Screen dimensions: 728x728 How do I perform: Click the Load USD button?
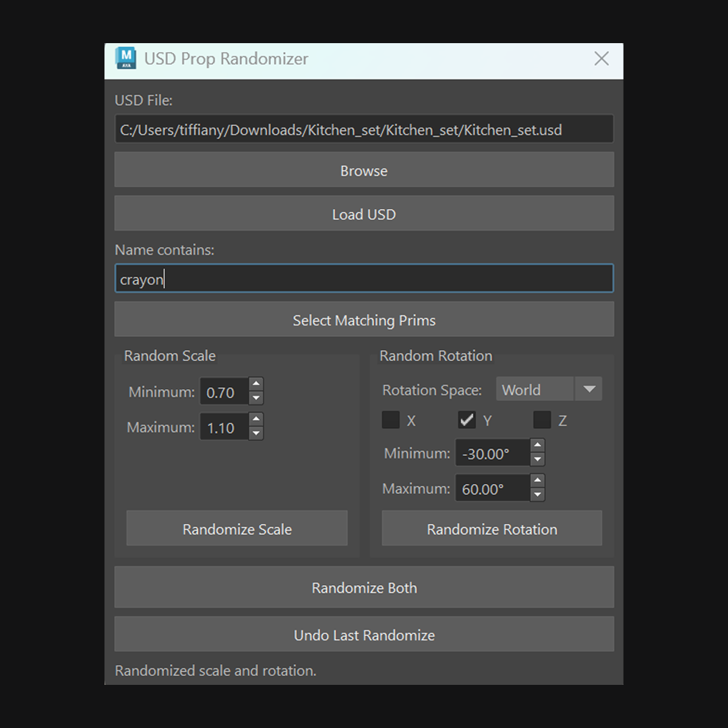click(x=364, y=214)
